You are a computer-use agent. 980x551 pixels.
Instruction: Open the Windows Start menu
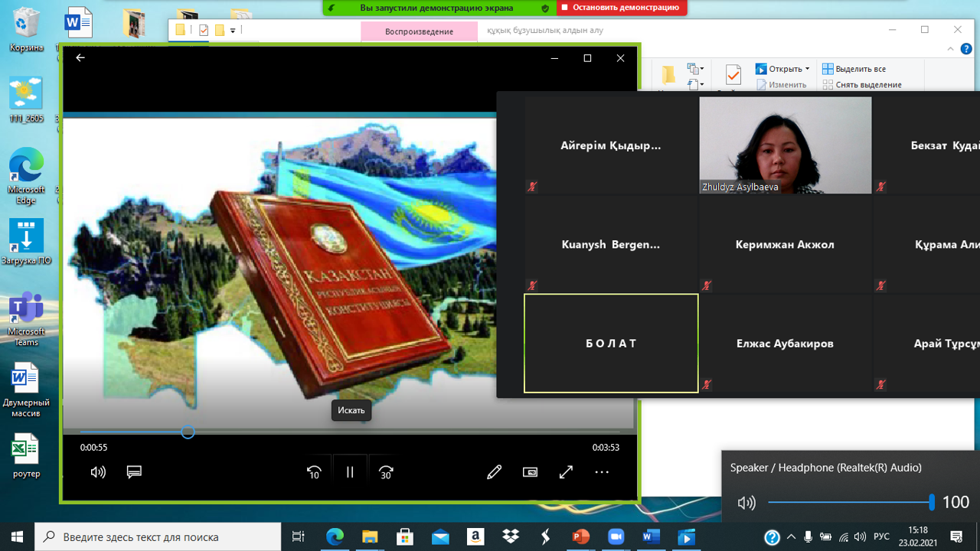click(17, 537)
